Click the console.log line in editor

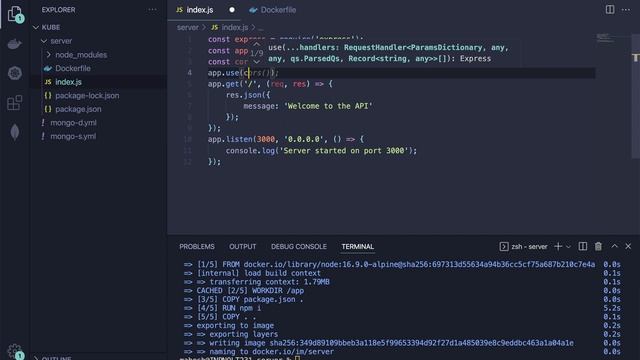click(322, 151)
